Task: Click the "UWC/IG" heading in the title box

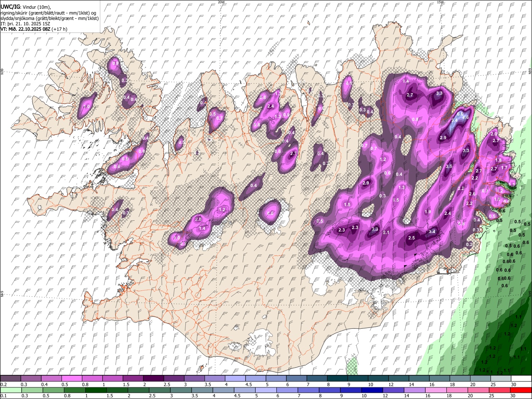Action: click(10, 7)
